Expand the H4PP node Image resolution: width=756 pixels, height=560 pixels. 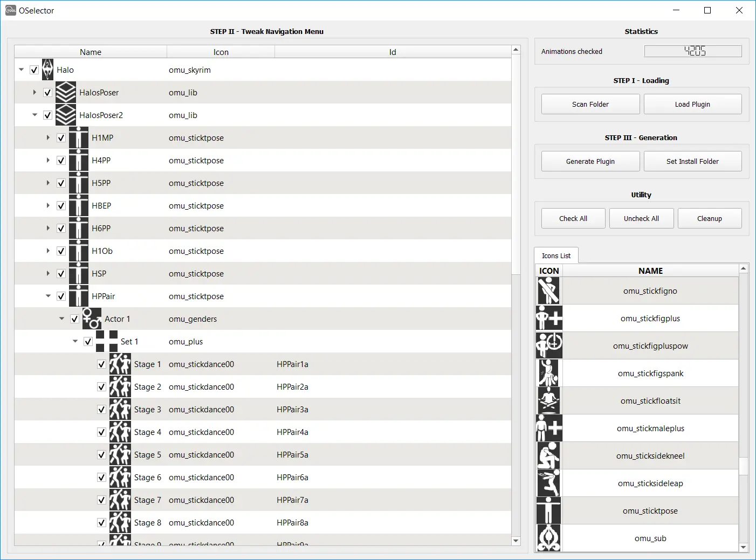pyautogui.click(x=48, y=161)
